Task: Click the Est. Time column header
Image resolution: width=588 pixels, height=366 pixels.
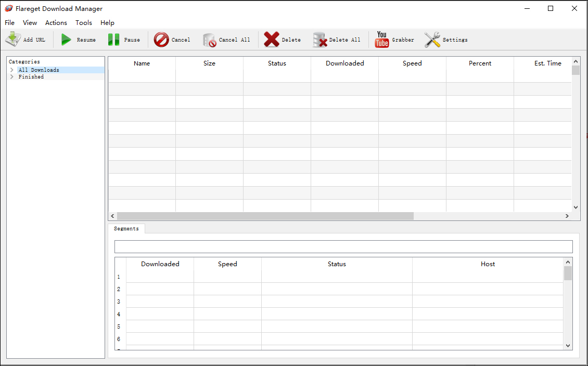Action: (548, 63)
